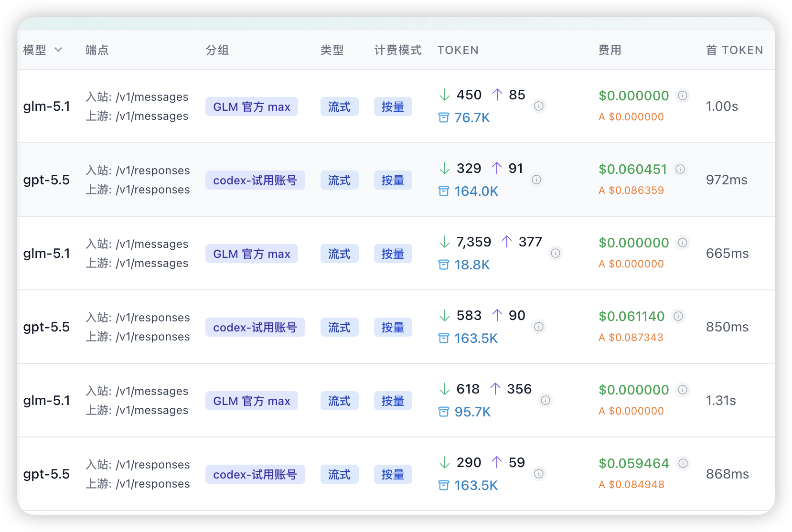
Task: Click the codex-试用账号 tag in the second row
Action: tap(255, 180)
